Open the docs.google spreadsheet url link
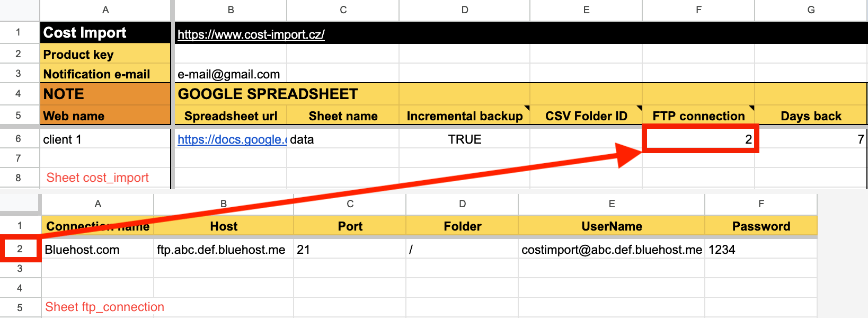 (232, 139)
